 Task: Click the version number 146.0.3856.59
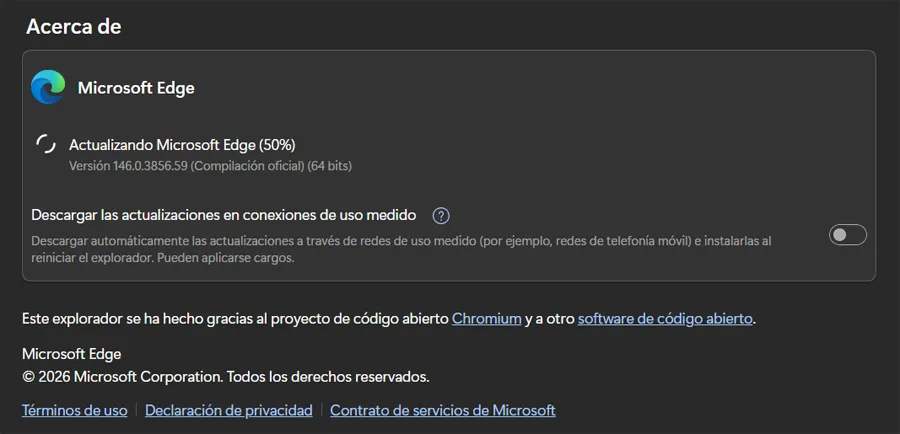coord(151,165)
